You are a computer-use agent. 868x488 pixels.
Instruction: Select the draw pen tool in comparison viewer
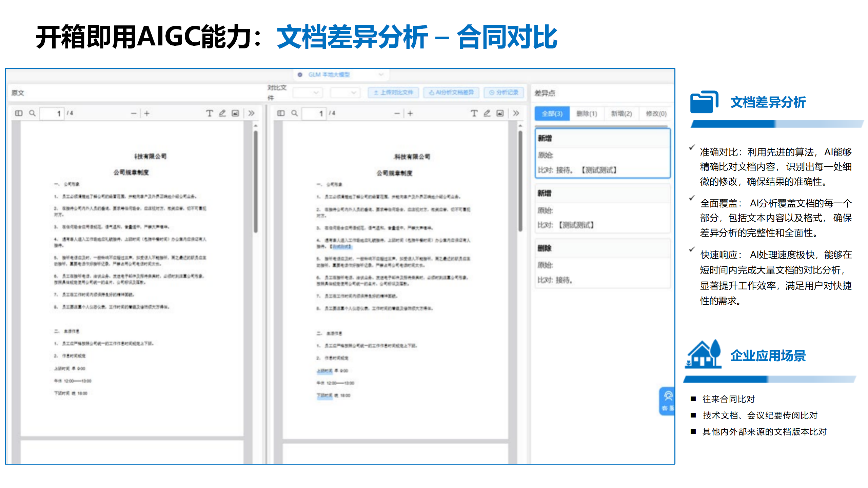487,113
